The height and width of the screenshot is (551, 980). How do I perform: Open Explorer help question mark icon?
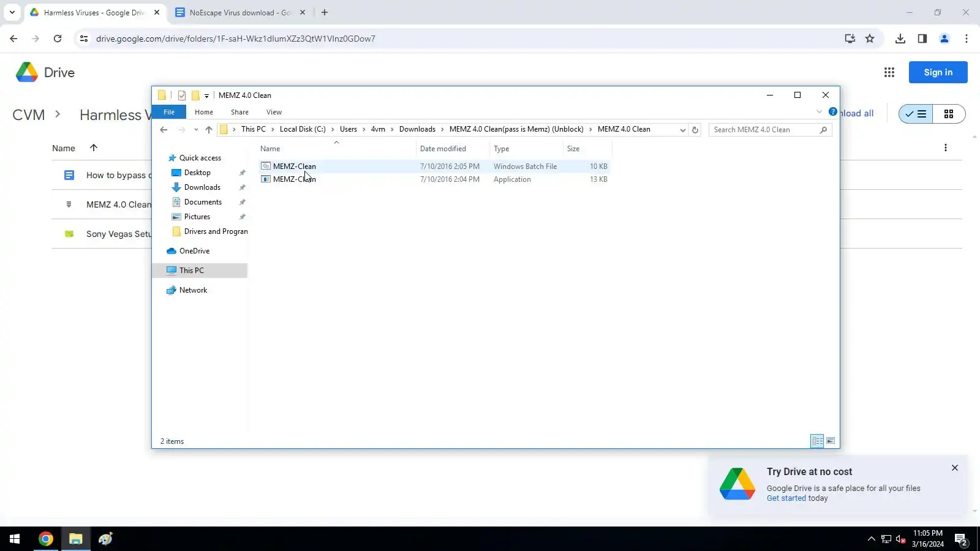point(833,112)
